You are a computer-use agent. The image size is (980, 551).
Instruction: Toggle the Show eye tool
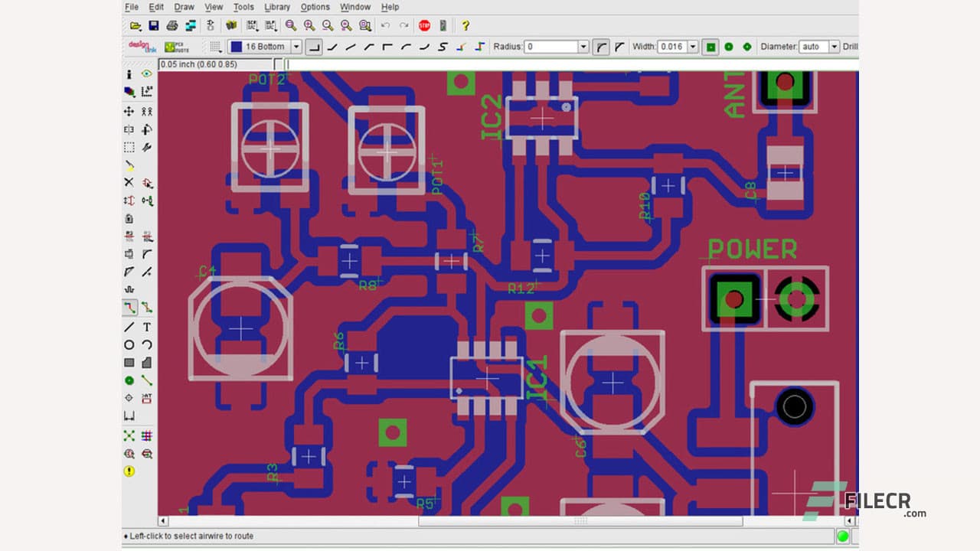146,74
